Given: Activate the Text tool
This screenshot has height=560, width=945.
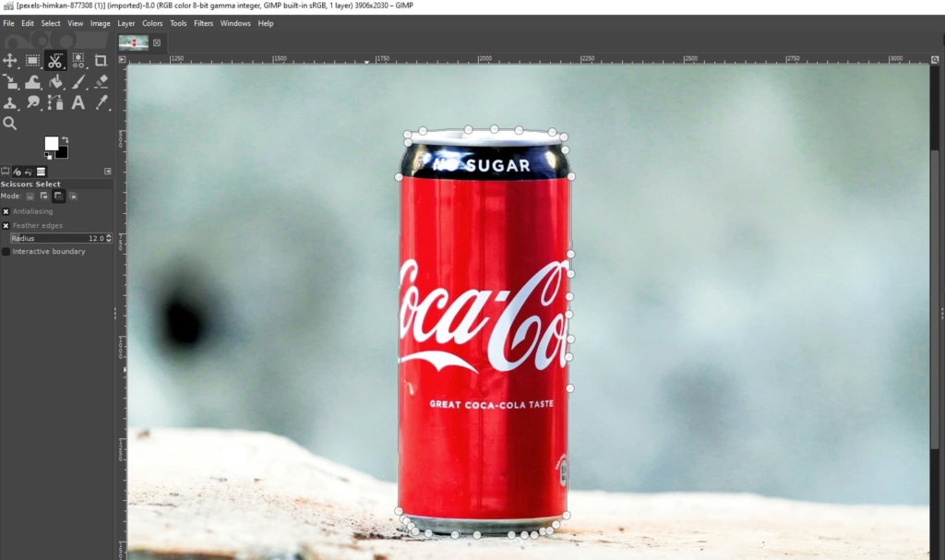Looking at the screenshot, I should pos(78,103).
